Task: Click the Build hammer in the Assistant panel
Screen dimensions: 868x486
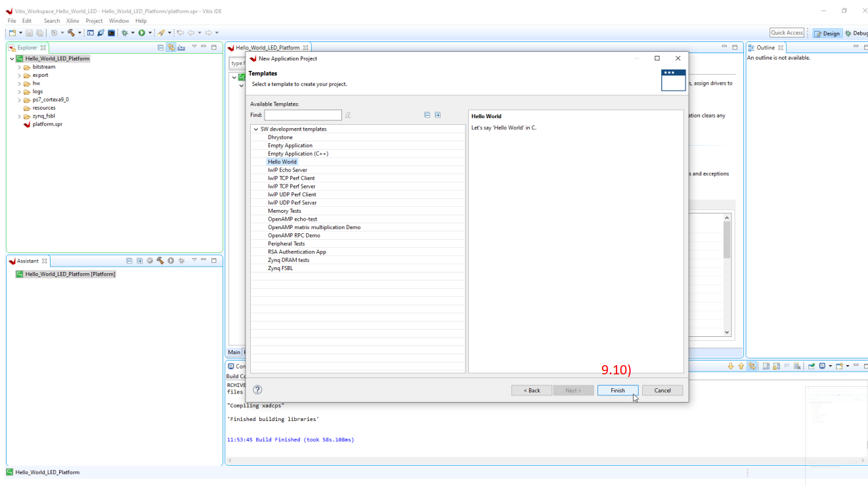Action: [x=160, y=261]
